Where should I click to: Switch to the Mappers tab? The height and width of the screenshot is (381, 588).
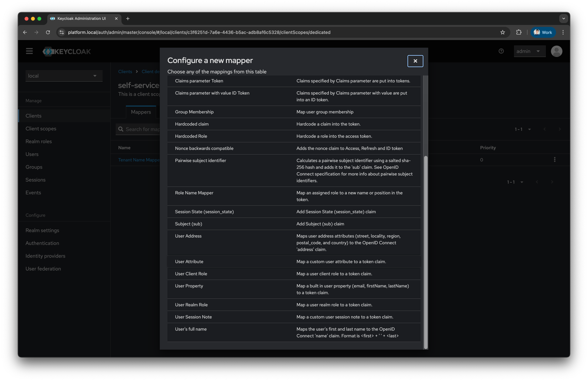tap(141, 112)
